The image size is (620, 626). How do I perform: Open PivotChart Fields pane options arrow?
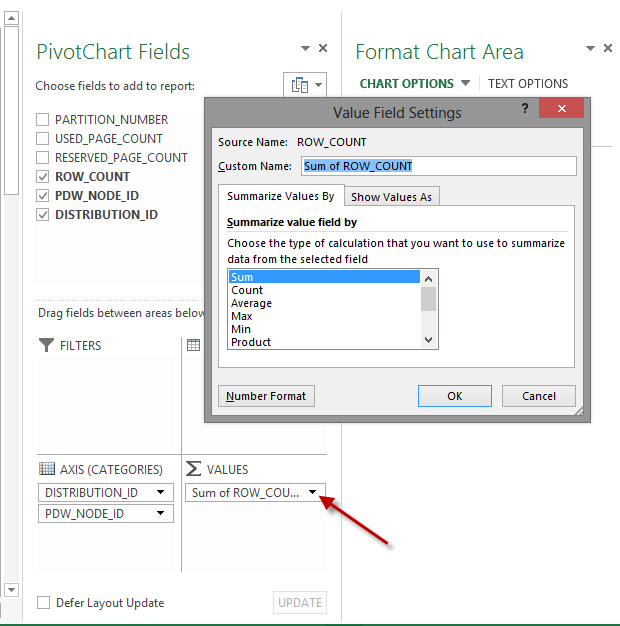pyautogui.click(x=305, y=48)
